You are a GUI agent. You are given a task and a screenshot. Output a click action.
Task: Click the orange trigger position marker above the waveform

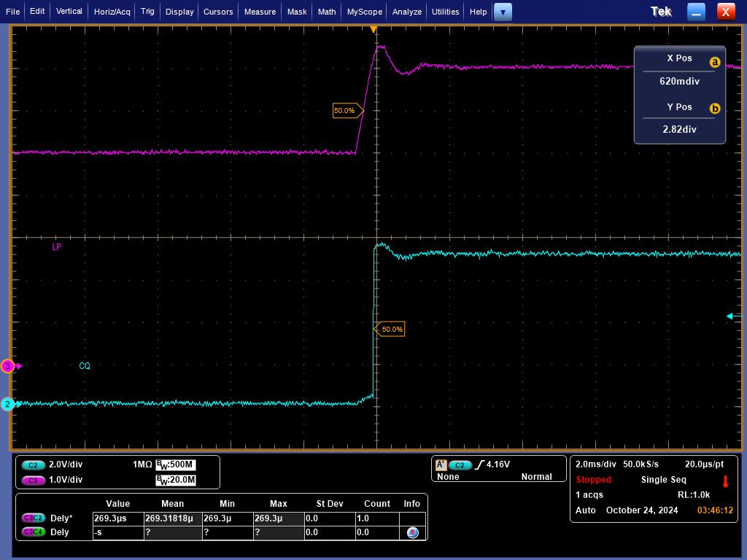[x=373, y=29]
